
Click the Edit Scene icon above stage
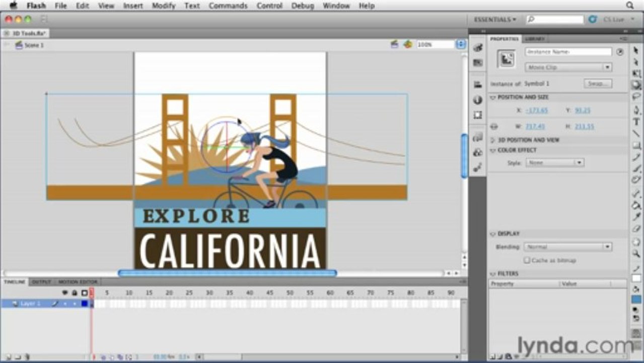(x=395, y=44)
